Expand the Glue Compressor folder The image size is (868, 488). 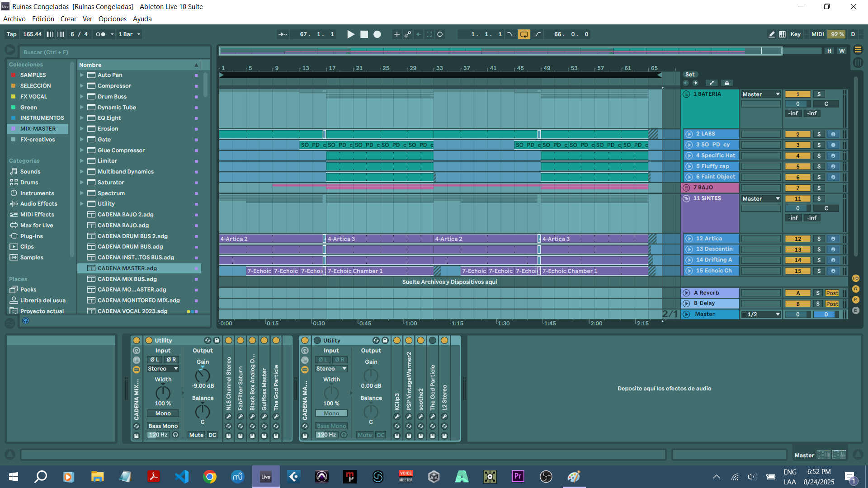coord(82,150)
